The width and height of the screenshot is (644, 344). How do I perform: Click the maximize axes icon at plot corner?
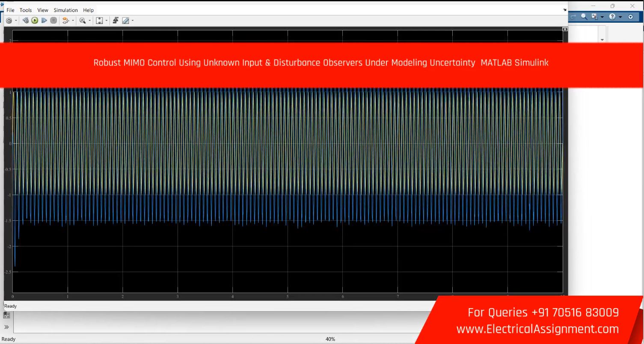pyautogui.click(x=565, y=29)
